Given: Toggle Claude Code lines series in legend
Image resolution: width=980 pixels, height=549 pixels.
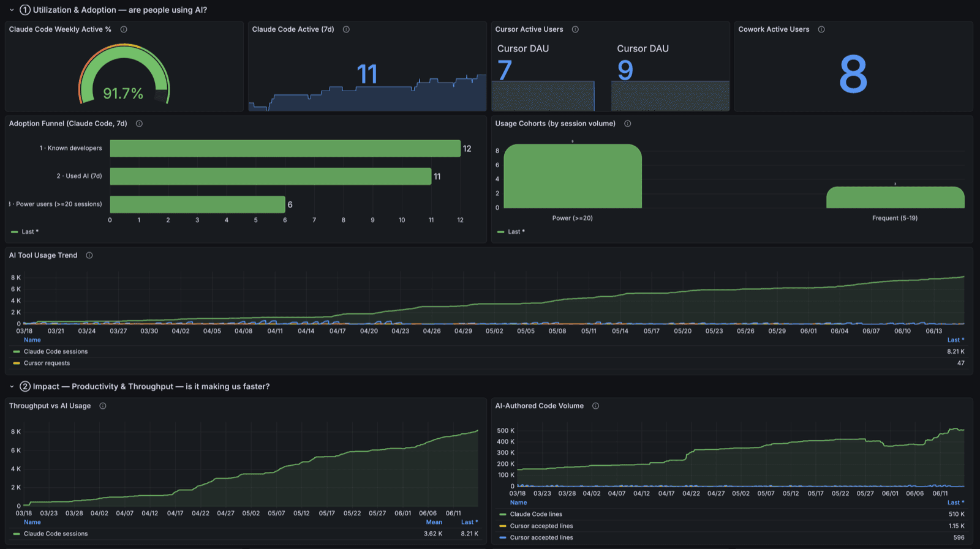Looking at the screenshot, I should [x=536, y=515].
